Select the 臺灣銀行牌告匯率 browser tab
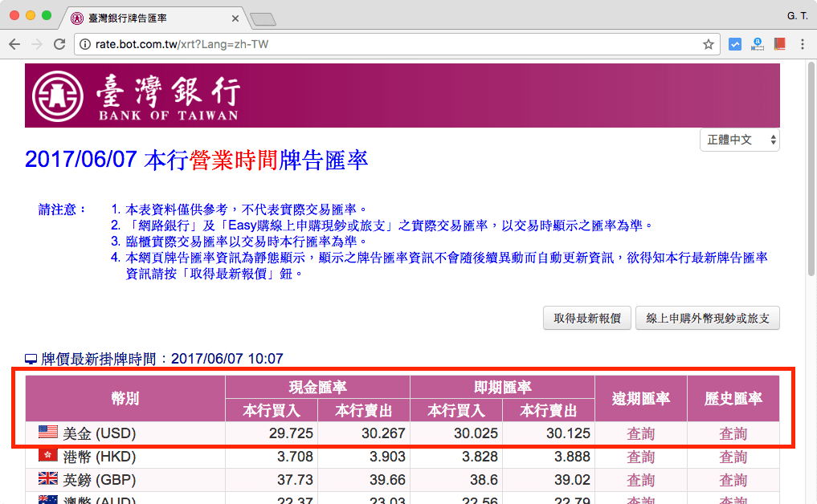The image size is (817, 504). click(x=145, y=18)
